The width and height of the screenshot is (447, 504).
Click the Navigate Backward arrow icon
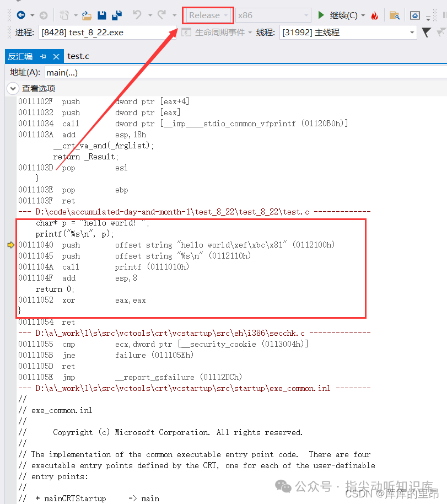[21, 15]
